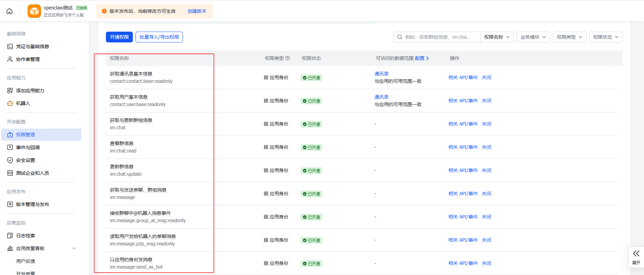Click 应用身份 icon in im:chat row

[266, 124]
